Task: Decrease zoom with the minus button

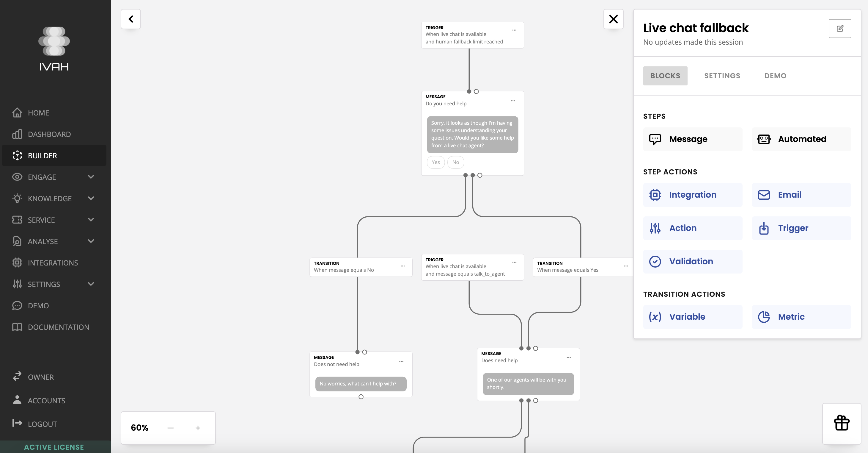Action: point(171,428)
